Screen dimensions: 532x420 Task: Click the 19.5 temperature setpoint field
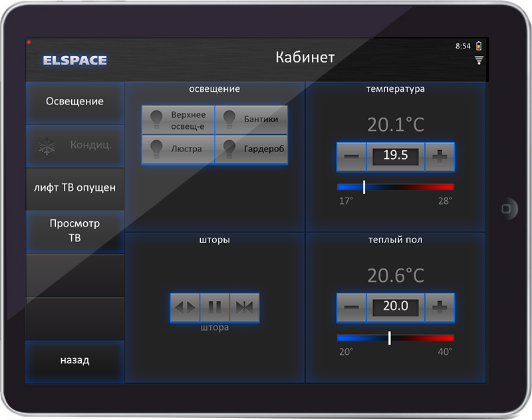pyautogui.click(x=395, y=157)
